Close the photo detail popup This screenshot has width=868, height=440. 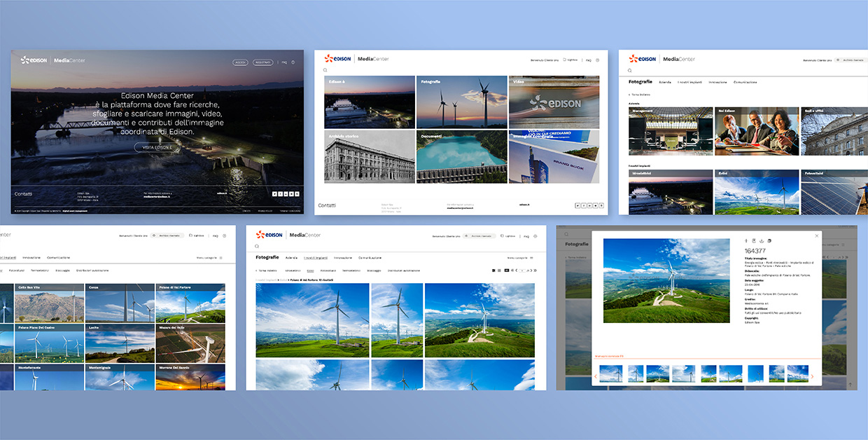(x=816, y=235)
